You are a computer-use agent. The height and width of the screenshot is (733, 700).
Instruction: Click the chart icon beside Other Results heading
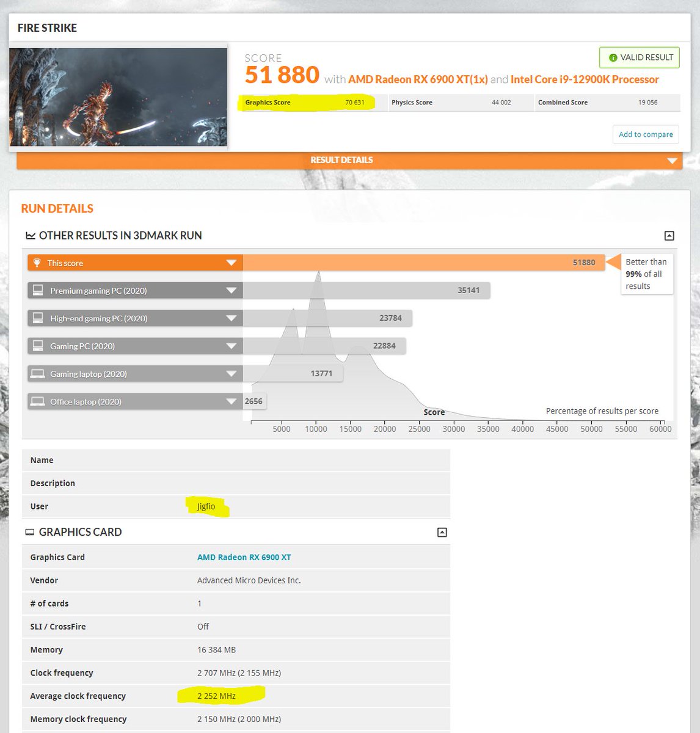coord(30,236)
